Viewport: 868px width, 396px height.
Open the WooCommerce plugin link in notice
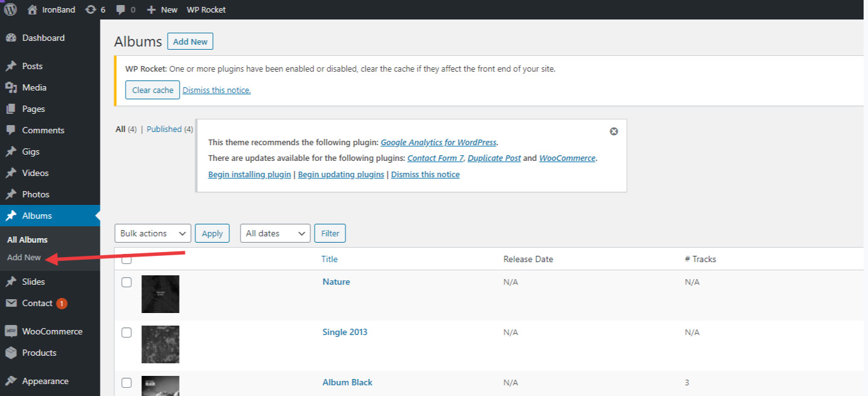pyautogui.click(x=567, y=158)
